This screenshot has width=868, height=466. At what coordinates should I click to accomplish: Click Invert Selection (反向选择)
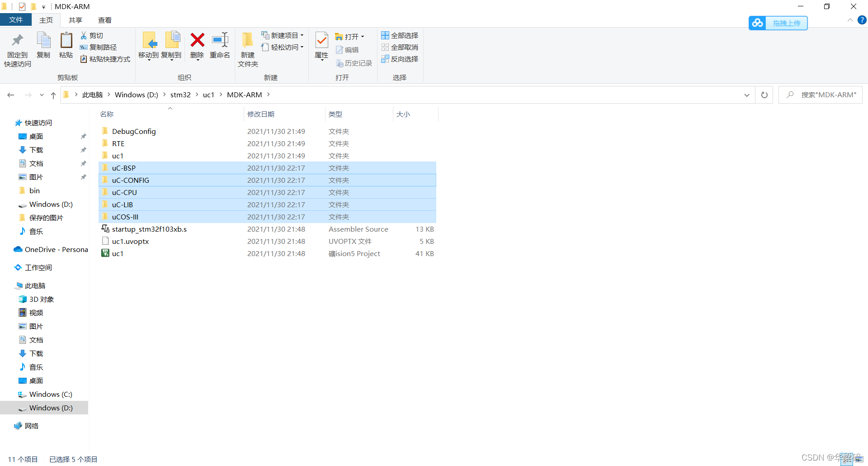(400, 59)
